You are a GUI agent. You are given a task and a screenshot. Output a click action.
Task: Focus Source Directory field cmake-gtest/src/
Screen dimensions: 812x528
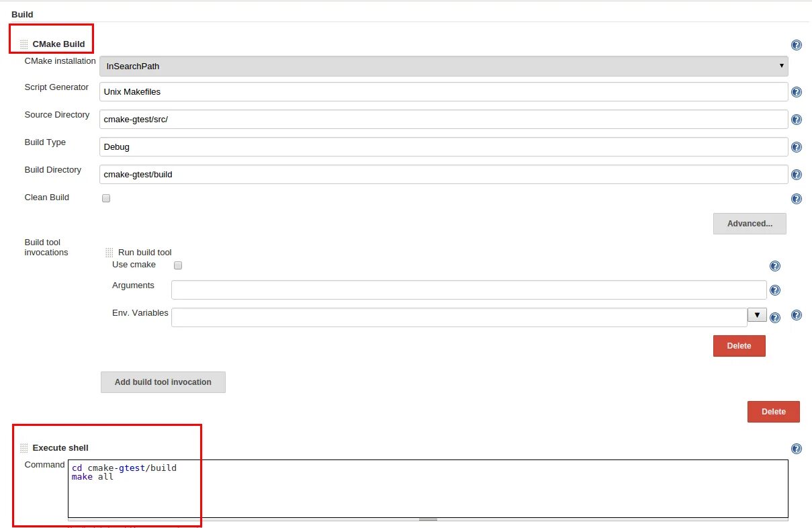click(443, 119)
